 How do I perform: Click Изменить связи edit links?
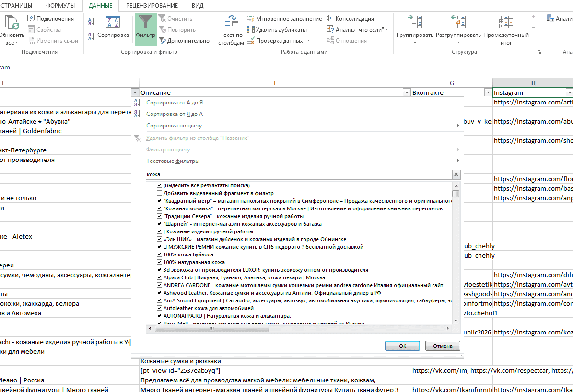tap(53, 41)
